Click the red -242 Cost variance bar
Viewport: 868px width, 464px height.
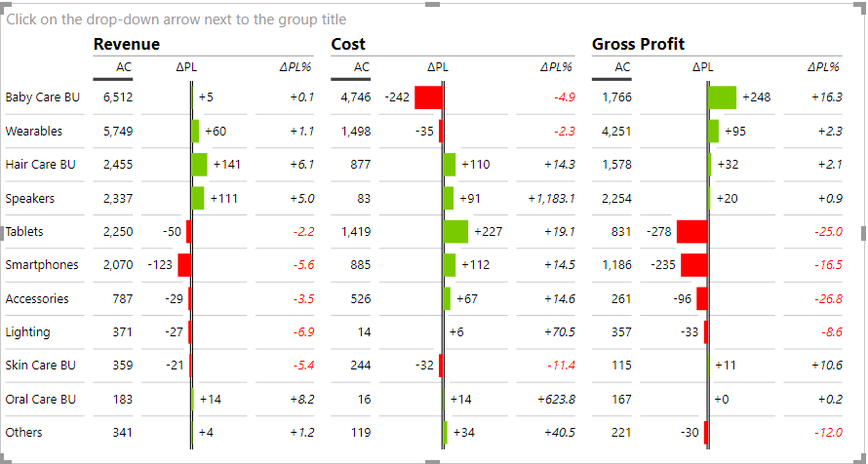[x=428, y=97]
